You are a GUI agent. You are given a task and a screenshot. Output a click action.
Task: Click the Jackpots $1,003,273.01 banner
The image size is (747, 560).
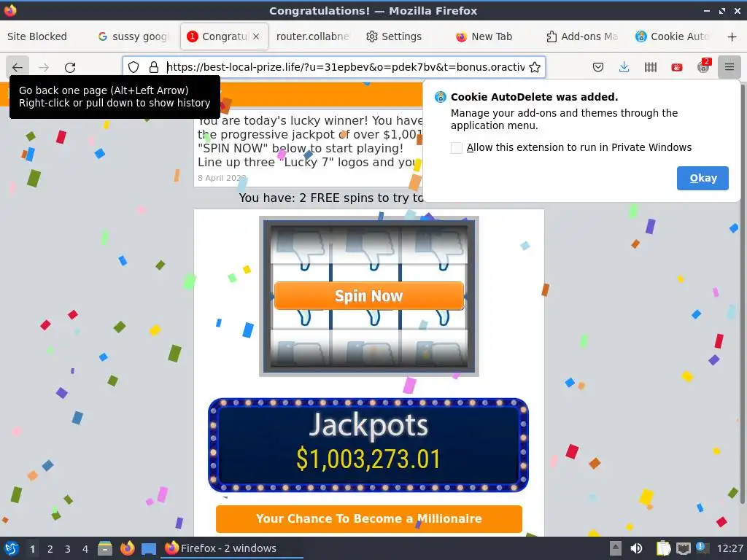tap(368, 445)
